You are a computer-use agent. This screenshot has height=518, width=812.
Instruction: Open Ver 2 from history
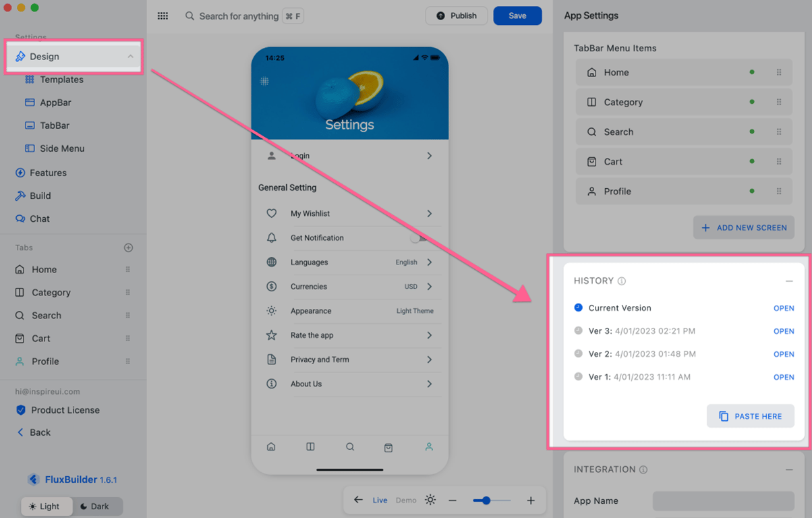pyautogui.click(x=784, y=354)
